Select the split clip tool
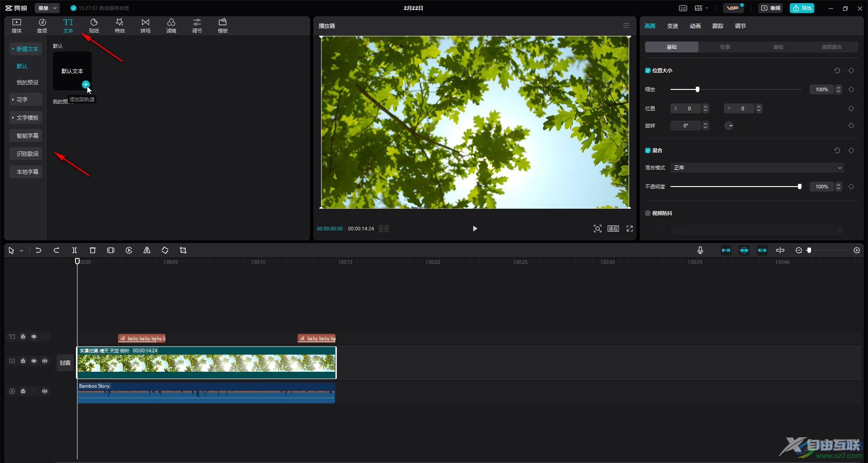Viewport: 868px width, 463px height. [x=75, y=250]
